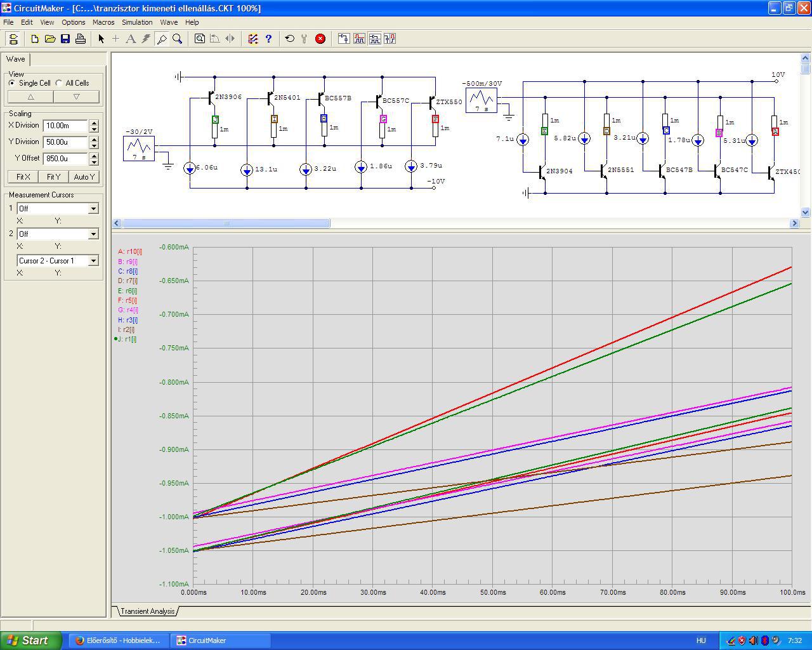Click the Rotate 90 toolbar icon
The height and width of the screenshot is (650, 812).
coord(215,39)
